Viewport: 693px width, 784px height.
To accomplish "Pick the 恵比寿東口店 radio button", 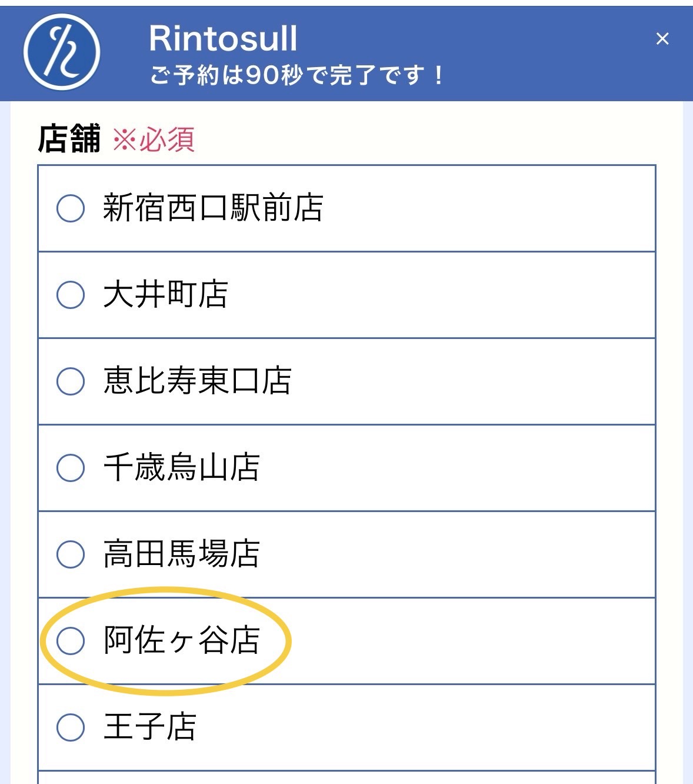I will (71, 381).
